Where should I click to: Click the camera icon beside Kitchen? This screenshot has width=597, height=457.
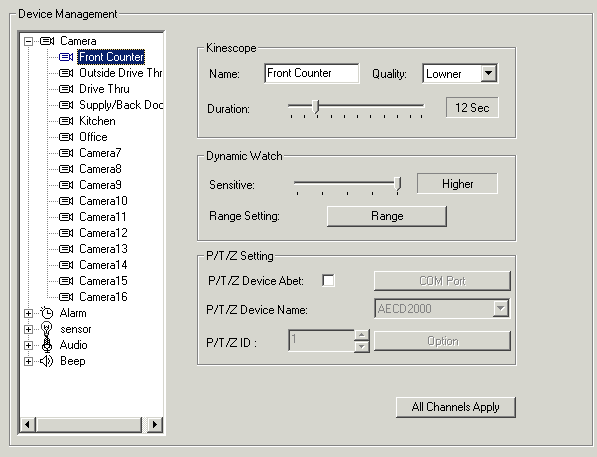[66, 121]
